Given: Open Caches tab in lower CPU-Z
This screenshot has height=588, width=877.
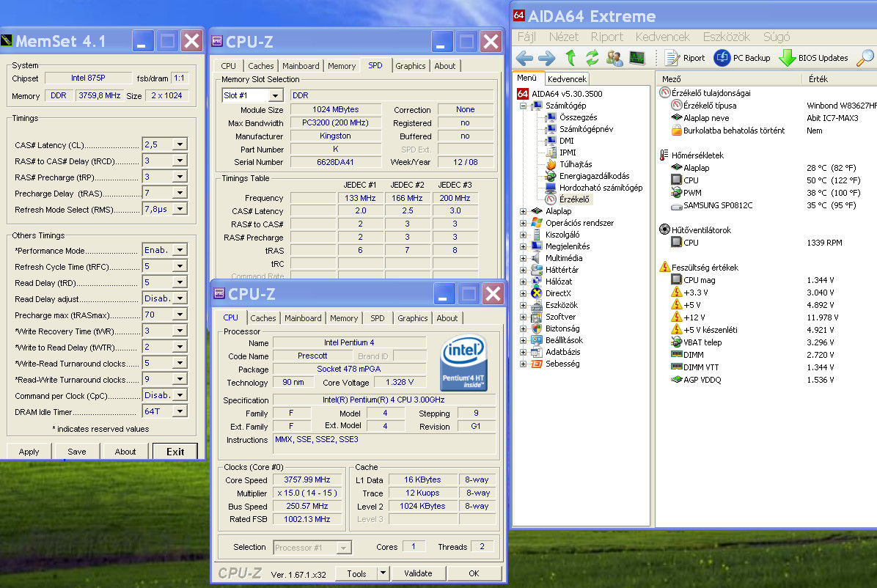Looking at the screenshot, I should tap(263, 318).
